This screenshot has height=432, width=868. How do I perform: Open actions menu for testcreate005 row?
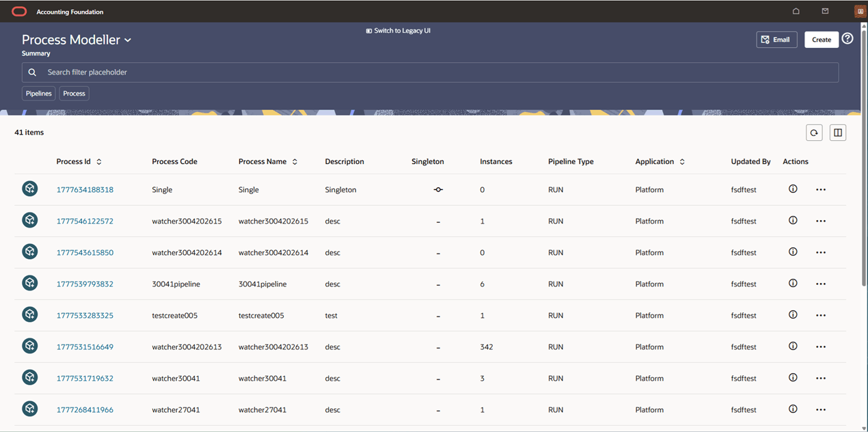click(821, 315)
